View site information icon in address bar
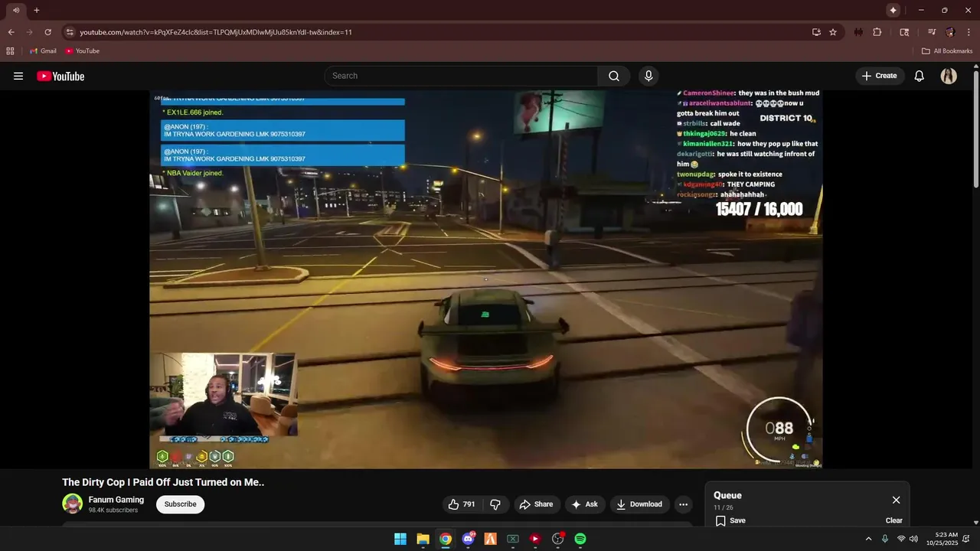Viewport: 980px width, 551px height. (70, 32)
